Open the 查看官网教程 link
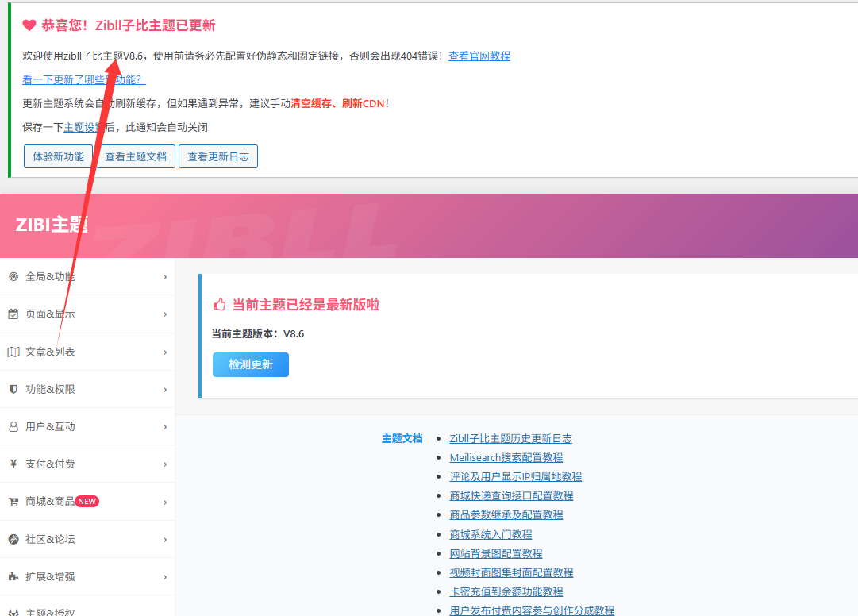 pos(479,56)
